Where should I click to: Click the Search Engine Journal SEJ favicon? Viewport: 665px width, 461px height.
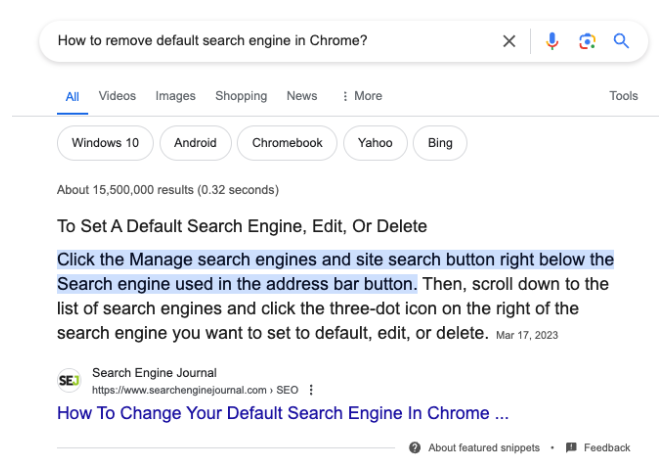pyautogui.click(x=69, y=380)
